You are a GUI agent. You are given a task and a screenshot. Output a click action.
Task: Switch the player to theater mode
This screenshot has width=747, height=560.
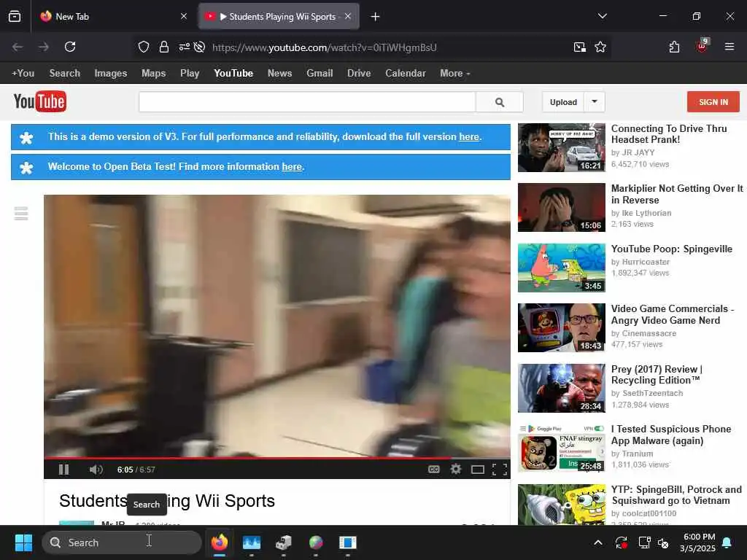[x=478, y=470]
